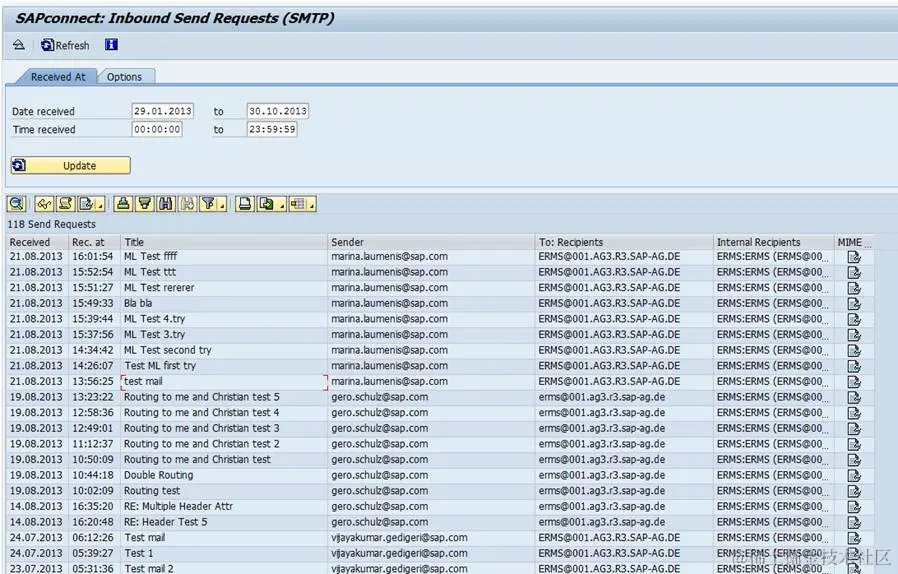Click the MIME column header

pyautogui.click(x=854, y=242)
